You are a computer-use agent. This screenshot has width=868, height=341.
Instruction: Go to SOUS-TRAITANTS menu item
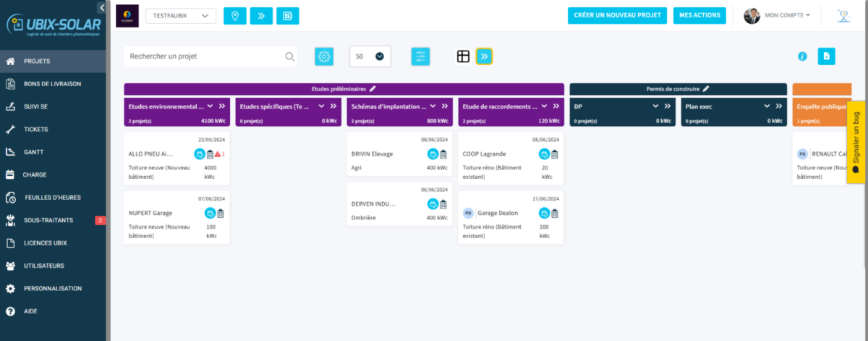pos(48,220)
